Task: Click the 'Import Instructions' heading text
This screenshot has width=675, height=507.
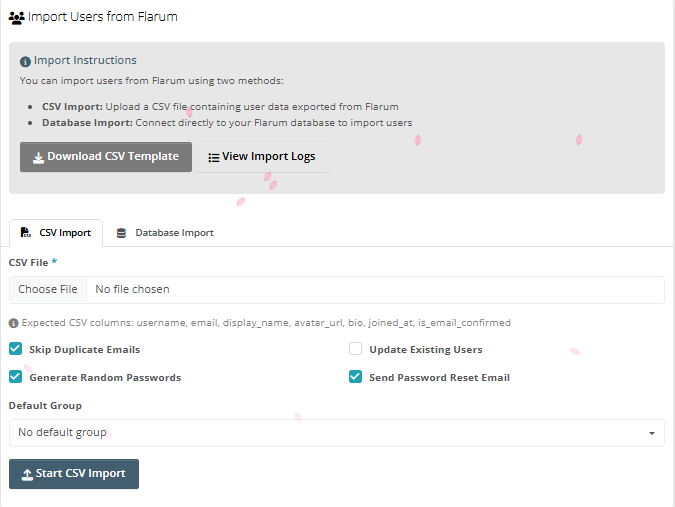Action: tap(85, 60)
